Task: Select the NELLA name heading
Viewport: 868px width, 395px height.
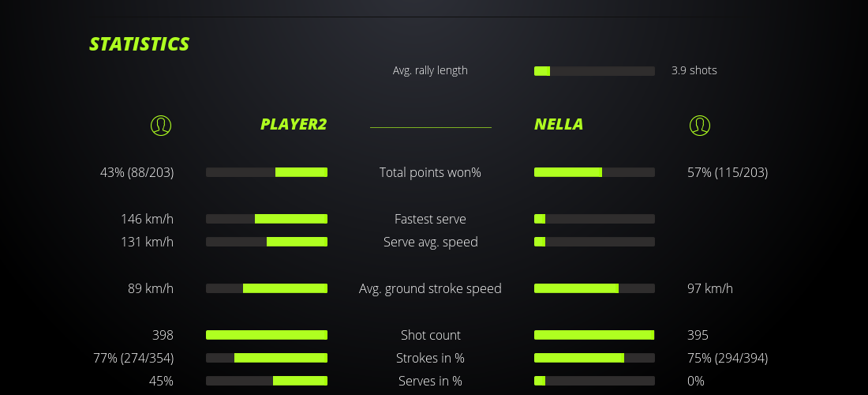Action: (559, 124)
